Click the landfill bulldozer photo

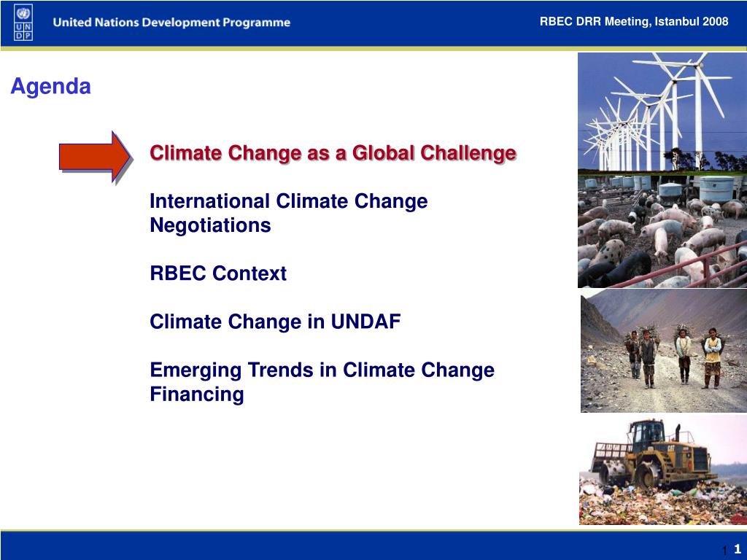pos(662,470)
